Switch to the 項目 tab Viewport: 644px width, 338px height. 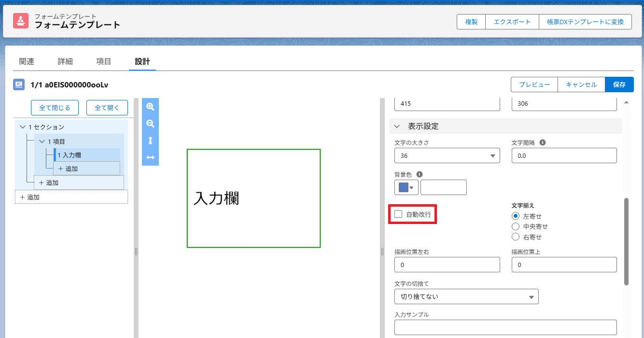[x=104, y=61]
